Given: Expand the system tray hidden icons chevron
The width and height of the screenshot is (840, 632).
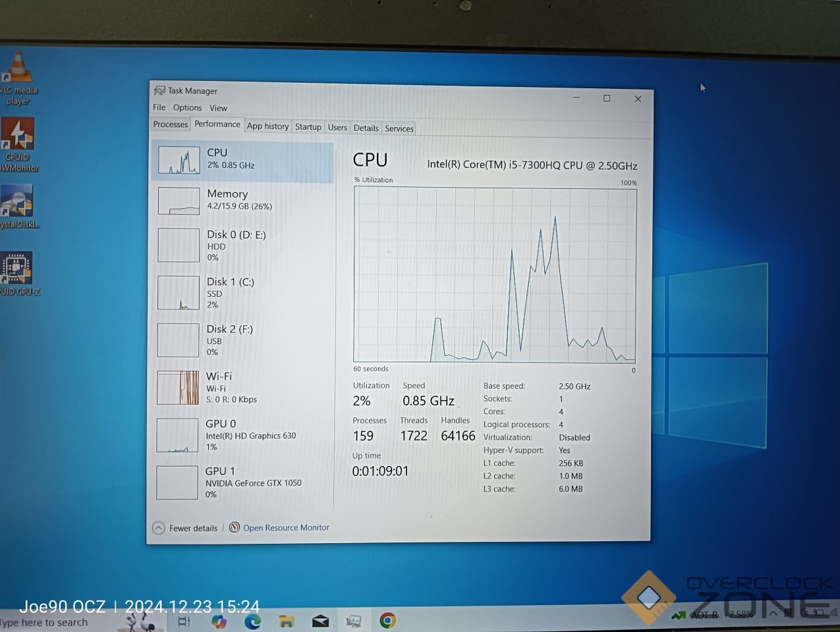Looking at the screenshot, I should (x=773, y=613).
